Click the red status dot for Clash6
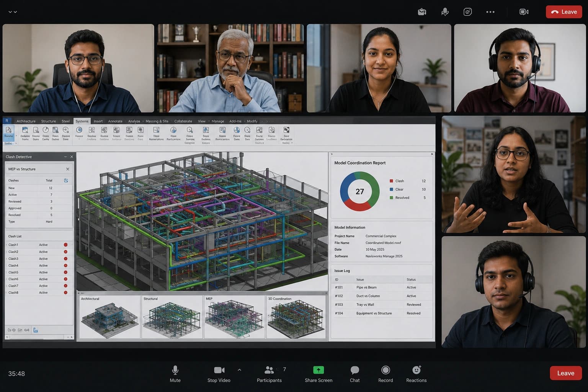The width and height of the screenshot is (588, 392). coord(65,279)
